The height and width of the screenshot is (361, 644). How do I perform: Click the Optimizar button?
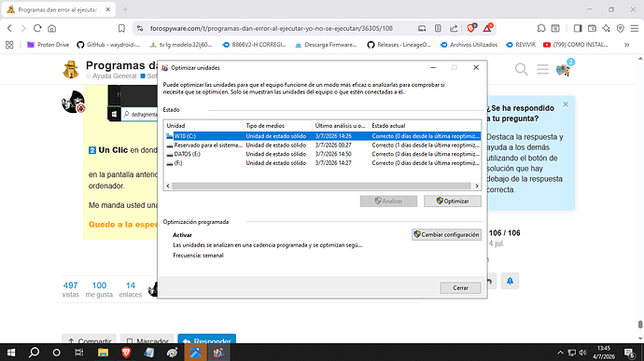(452, 201)
